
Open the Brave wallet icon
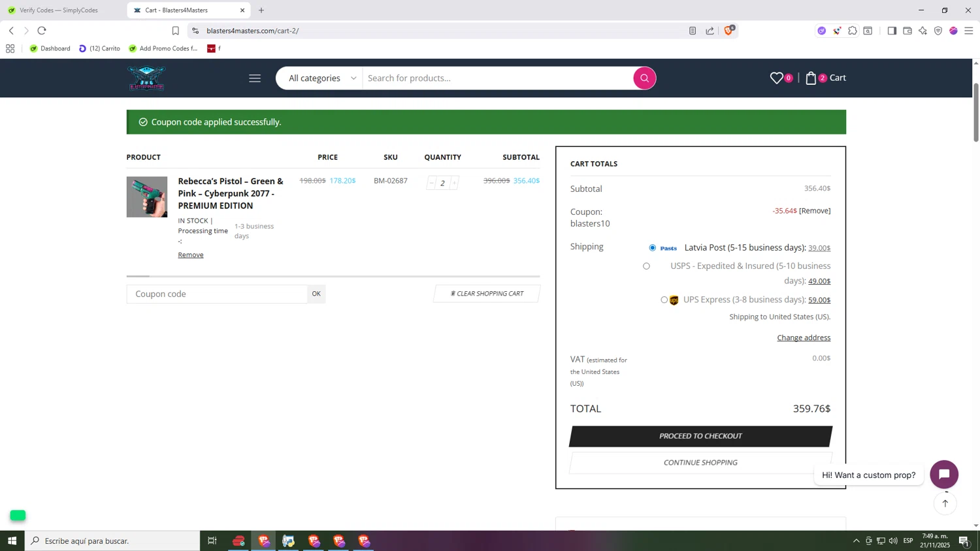tap(907, 31)
